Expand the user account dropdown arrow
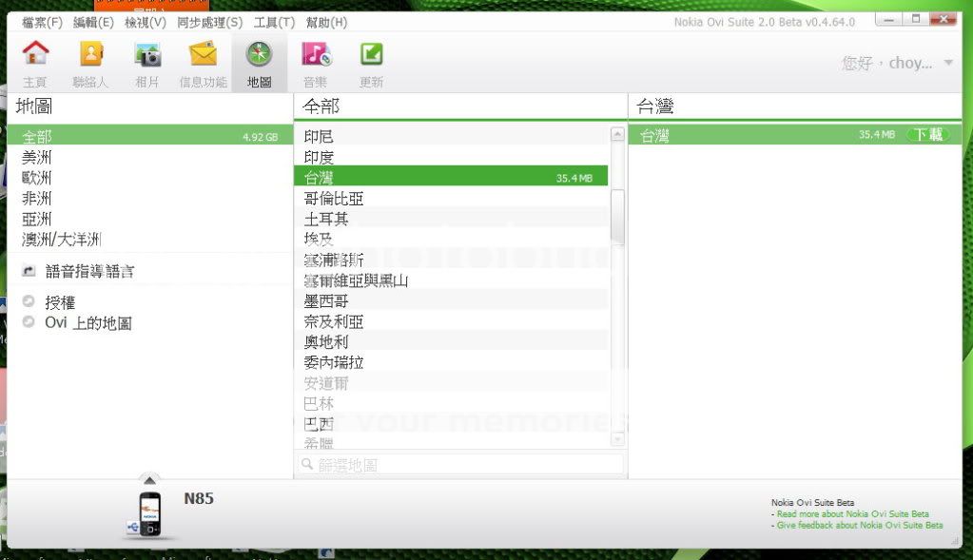This screenshot has height=560, width=973. coord(948,63)
